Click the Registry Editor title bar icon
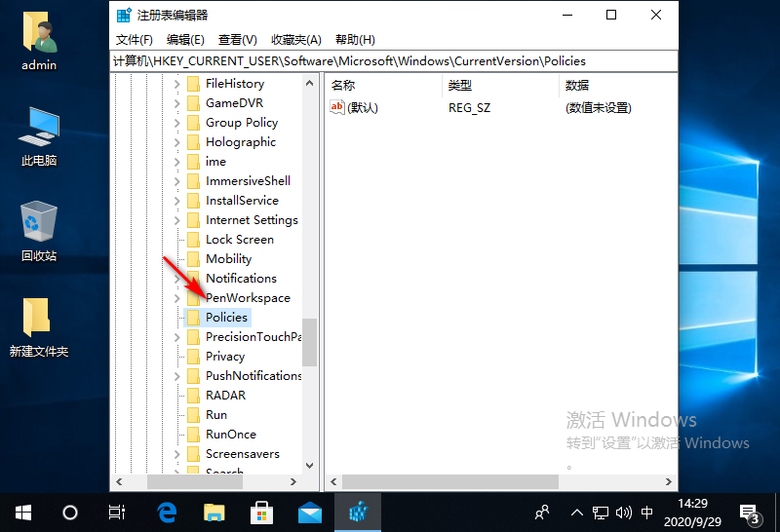 pos(124,16)
